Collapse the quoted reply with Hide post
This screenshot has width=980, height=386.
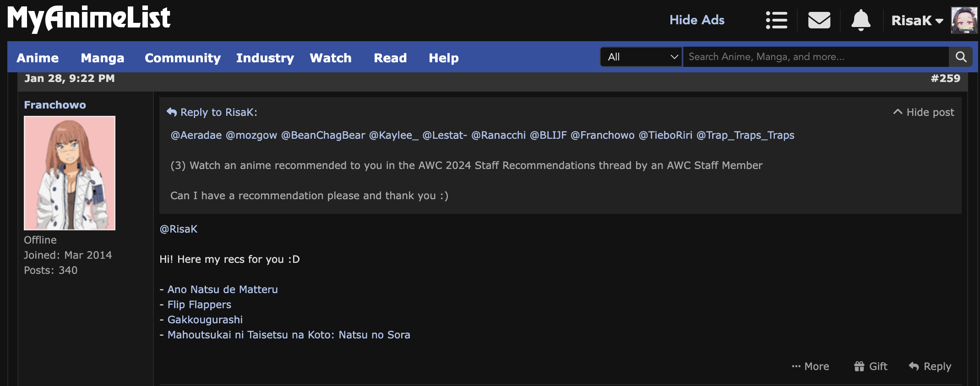click(x=924, y=112)
